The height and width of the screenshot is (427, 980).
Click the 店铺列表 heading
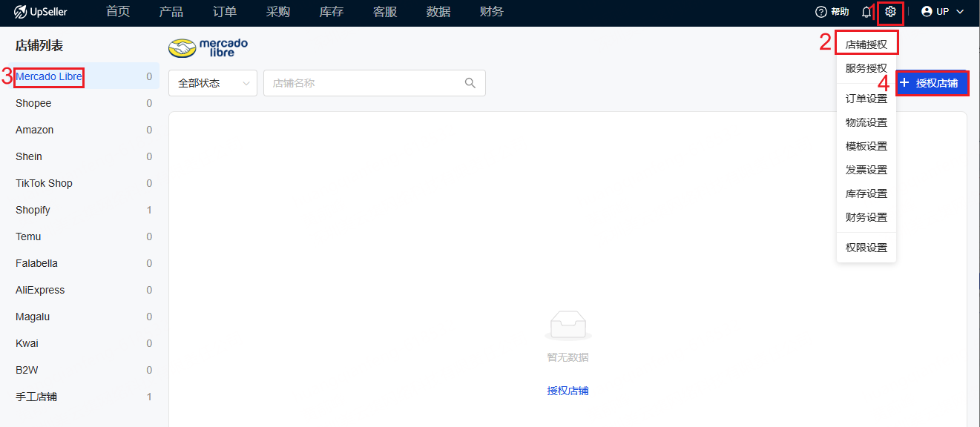[x=39, y=46]
